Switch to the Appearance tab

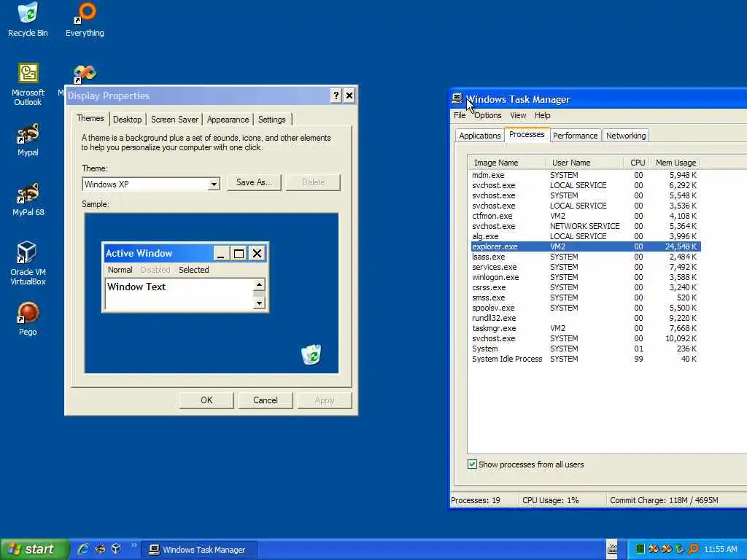228,120
